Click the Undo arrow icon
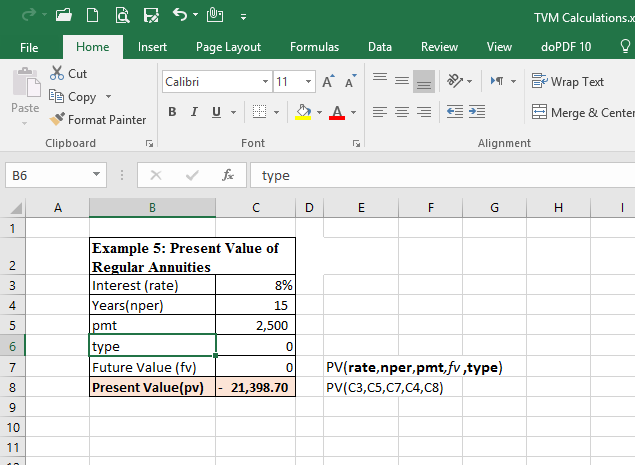The height and width of the screenshot is (465, 635). (180, 15)
